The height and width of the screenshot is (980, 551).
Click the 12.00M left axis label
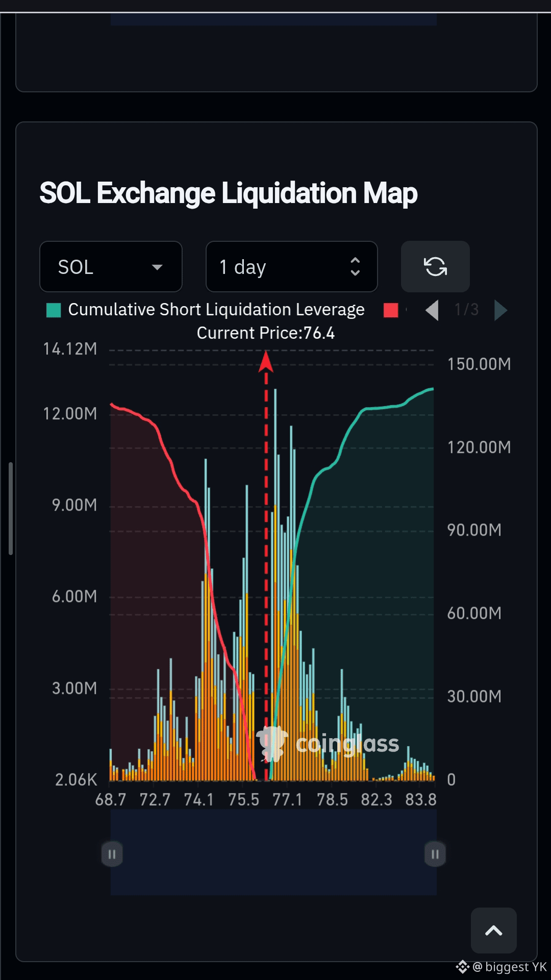70,413
